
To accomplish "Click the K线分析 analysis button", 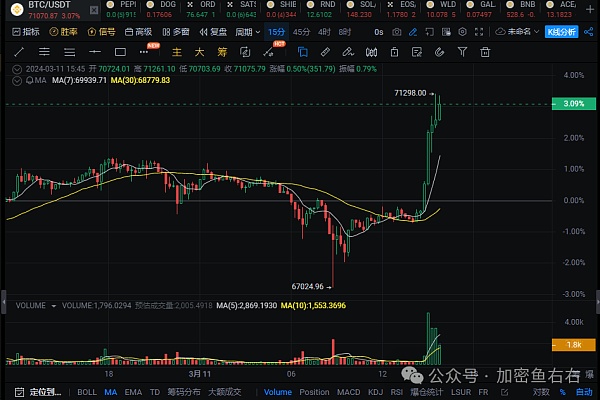I will 561,32.
